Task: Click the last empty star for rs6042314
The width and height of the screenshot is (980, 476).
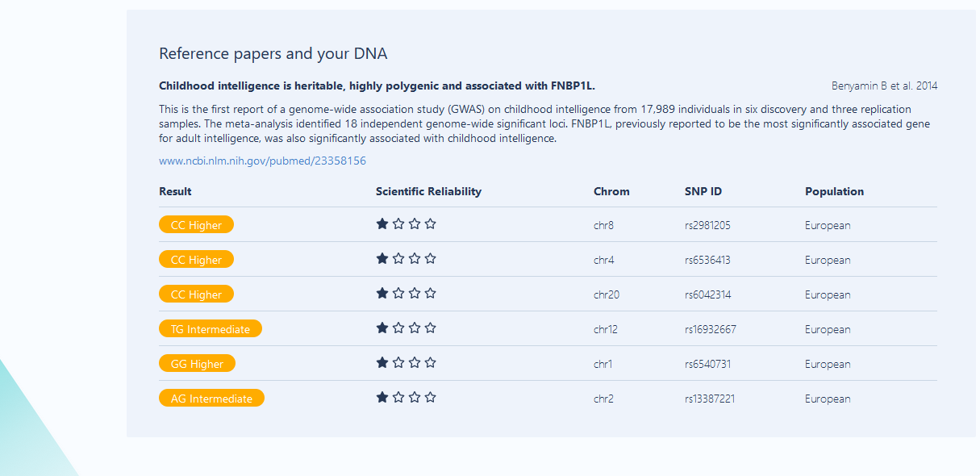Action: click(x=431, y=293)
